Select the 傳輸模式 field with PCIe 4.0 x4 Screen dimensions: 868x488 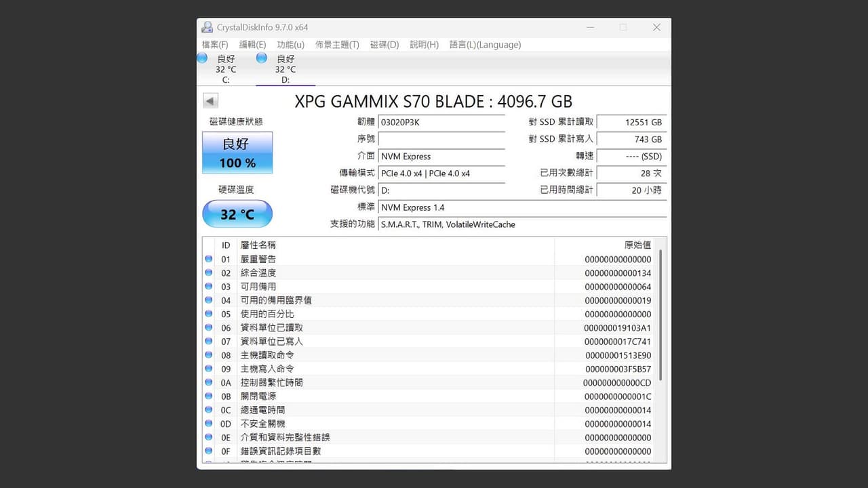[441, 173]
